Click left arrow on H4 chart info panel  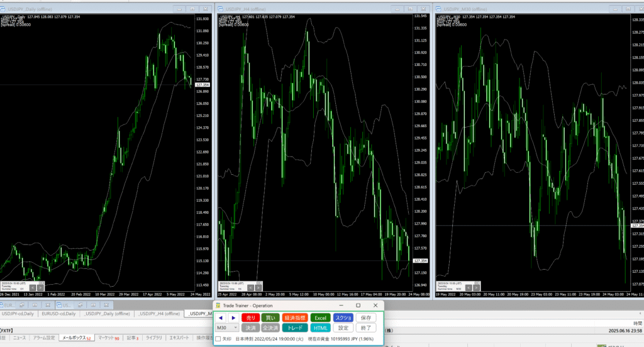tap(250, 288)
